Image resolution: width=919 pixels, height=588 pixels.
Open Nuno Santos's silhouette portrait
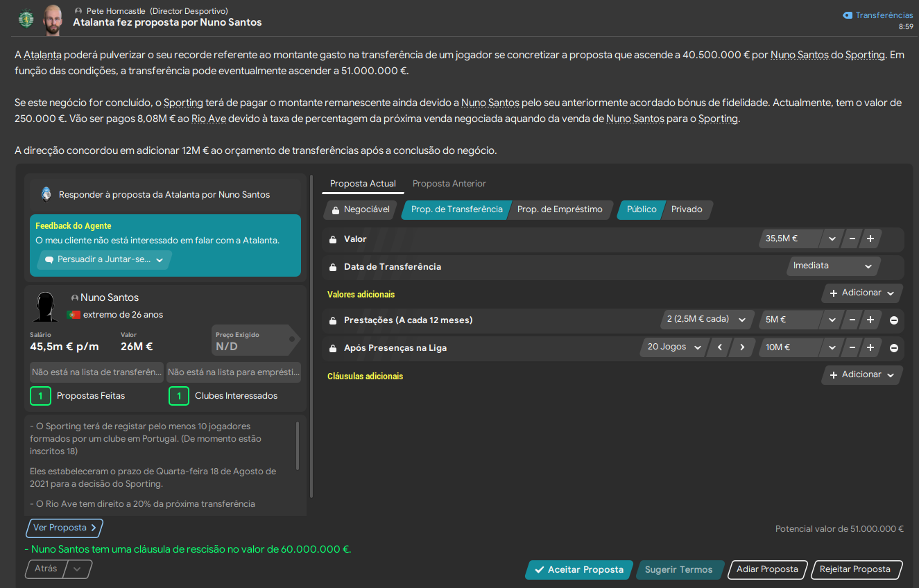[x=46, y=306]
